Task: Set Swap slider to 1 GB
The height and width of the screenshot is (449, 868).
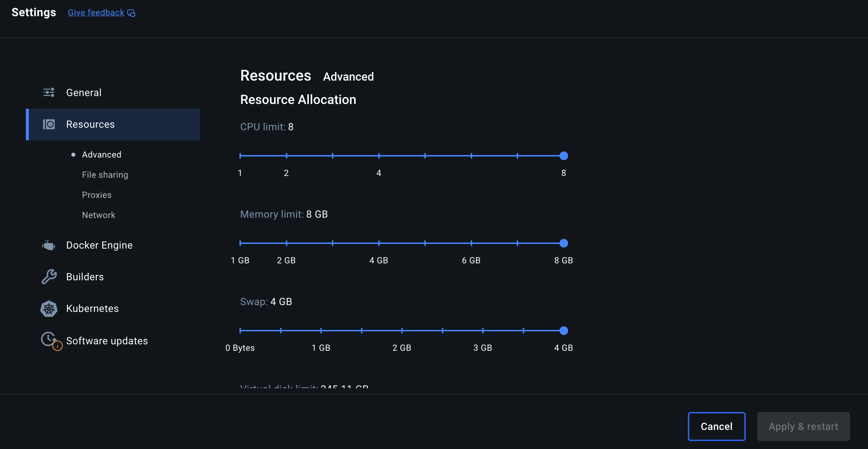Action: [321, 331]
